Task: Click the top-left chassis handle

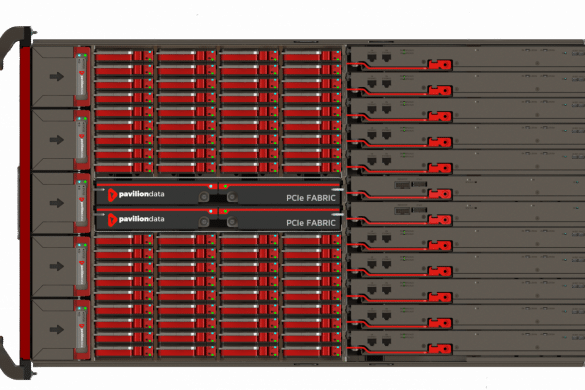Action: click(15, 47)
